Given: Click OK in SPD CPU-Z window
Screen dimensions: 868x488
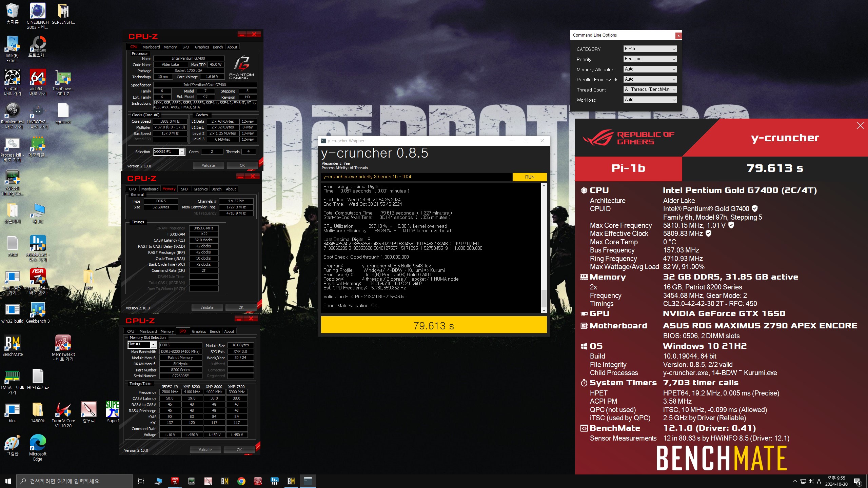Looking at the screenshot, I should tap(239, 450).
